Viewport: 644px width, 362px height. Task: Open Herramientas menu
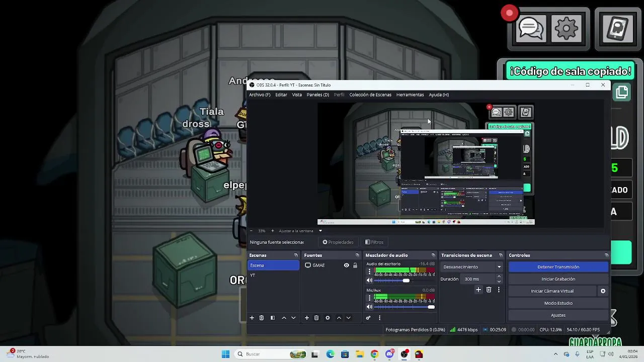(410, 95)
